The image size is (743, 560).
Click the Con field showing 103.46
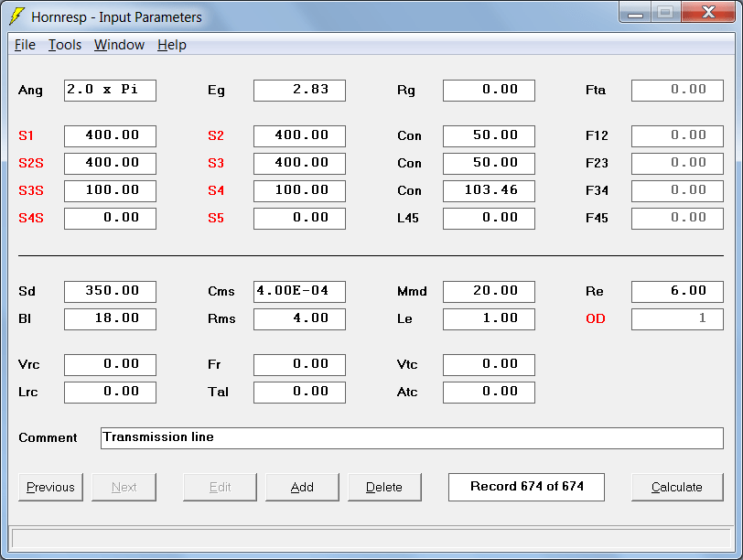[489, 191]
